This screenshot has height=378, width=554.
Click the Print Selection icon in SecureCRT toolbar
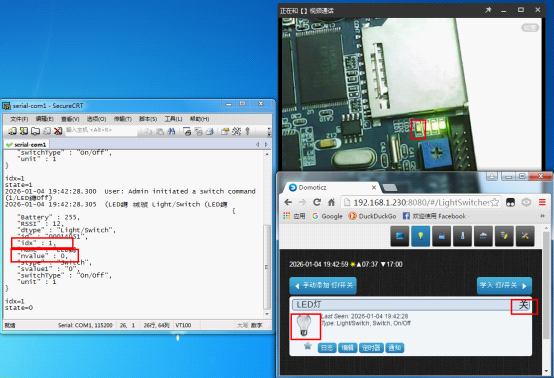click(199, 131)
